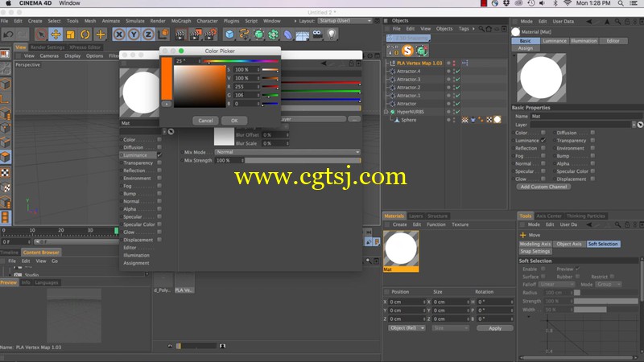Collapse the HyperNURBS tree node
Image resolution: width=644 pixels, height=362 pixels.
[x=386, y=112]
